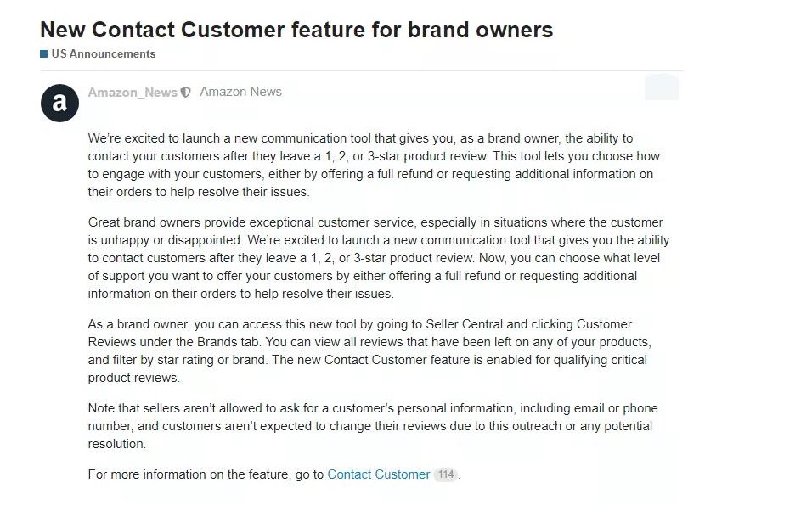This screenshot has width=812, height=505.
Task: Click the blue US Announcements category square
Action: [43, 54]
